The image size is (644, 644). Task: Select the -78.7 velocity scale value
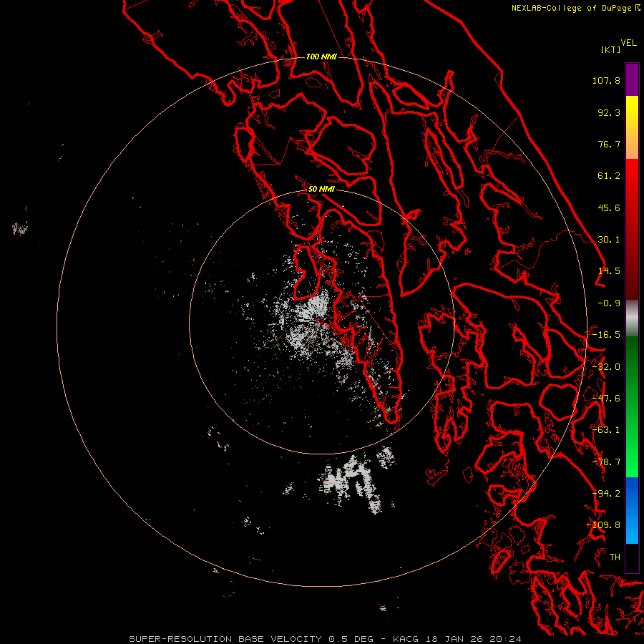(x=606, y=462)
